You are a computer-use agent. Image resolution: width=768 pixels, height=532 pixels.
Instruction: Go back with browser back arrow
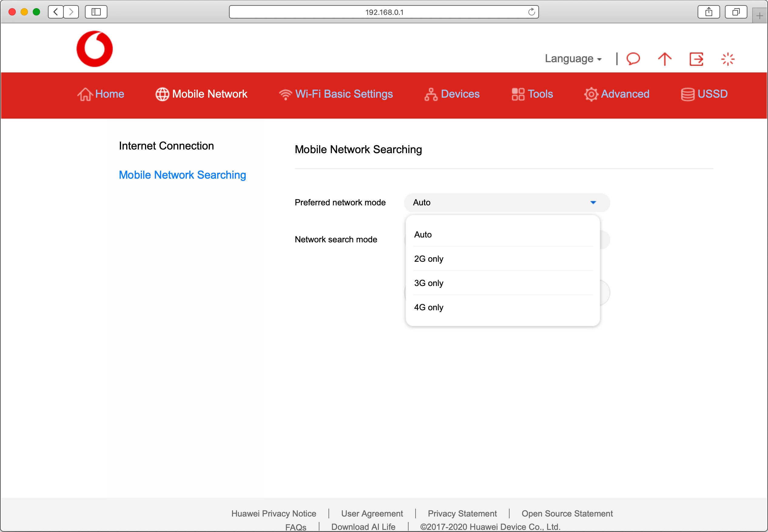pyautogui.click(x=56, y=12)
